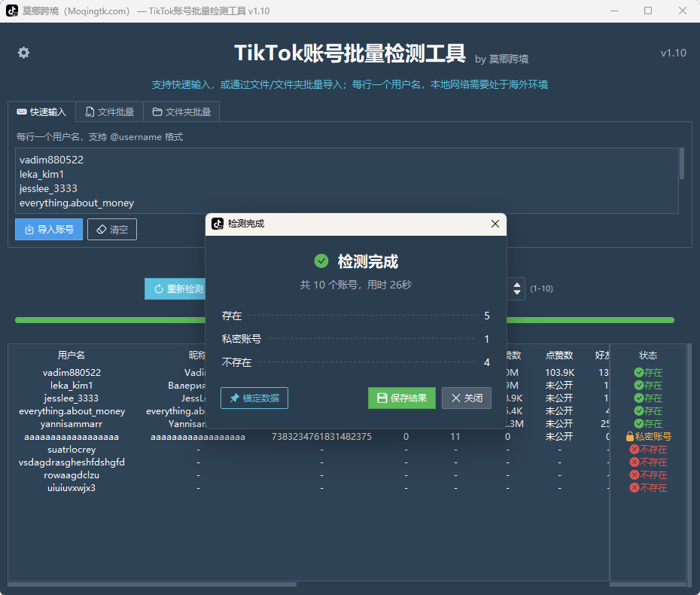700x595 pixels.
Task: Click the results table horizontal scrollbar
Action: click(152, 584)
